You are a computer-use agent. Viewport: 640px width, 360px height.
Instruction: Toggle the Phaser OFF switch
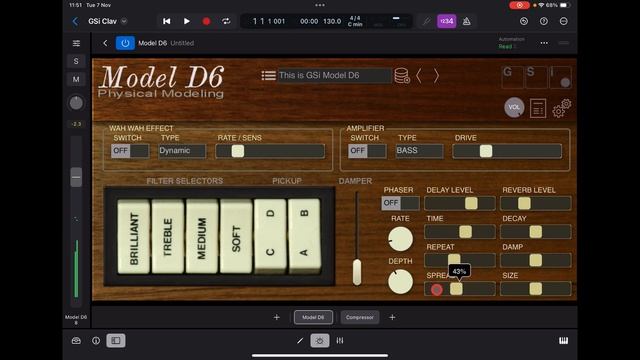(400, 203)
